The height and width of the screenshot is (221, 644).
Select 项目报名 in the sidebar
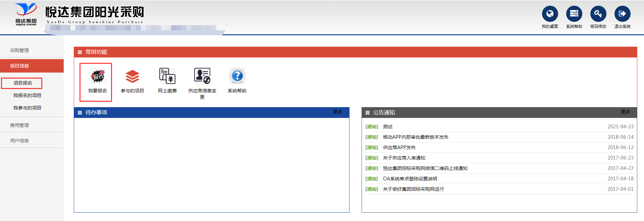pos(23,83)
